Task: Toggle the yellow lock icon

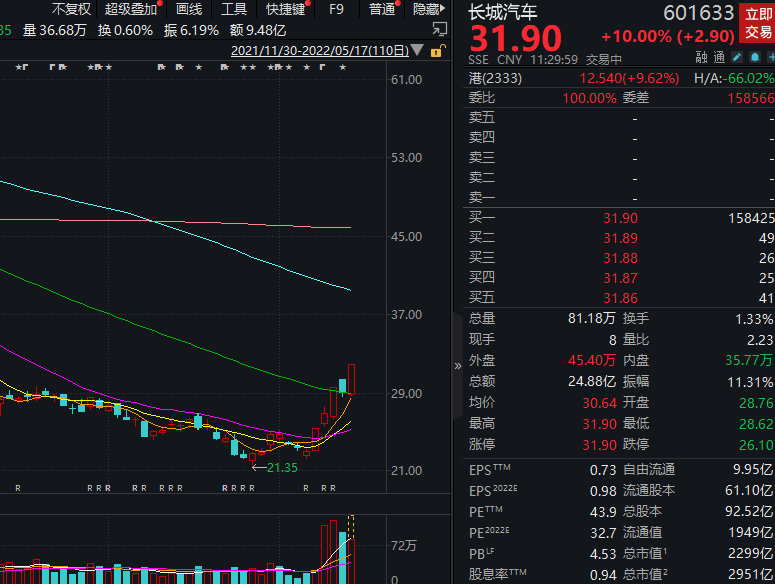Action: tap(437, 50)
